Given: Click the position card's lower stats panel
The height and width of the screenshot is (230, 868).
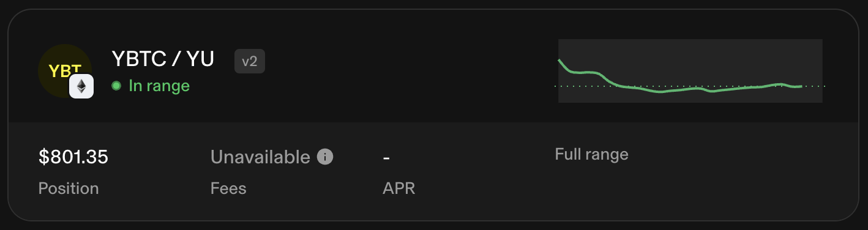Looking at the screenshot, I should coord(433,171).
